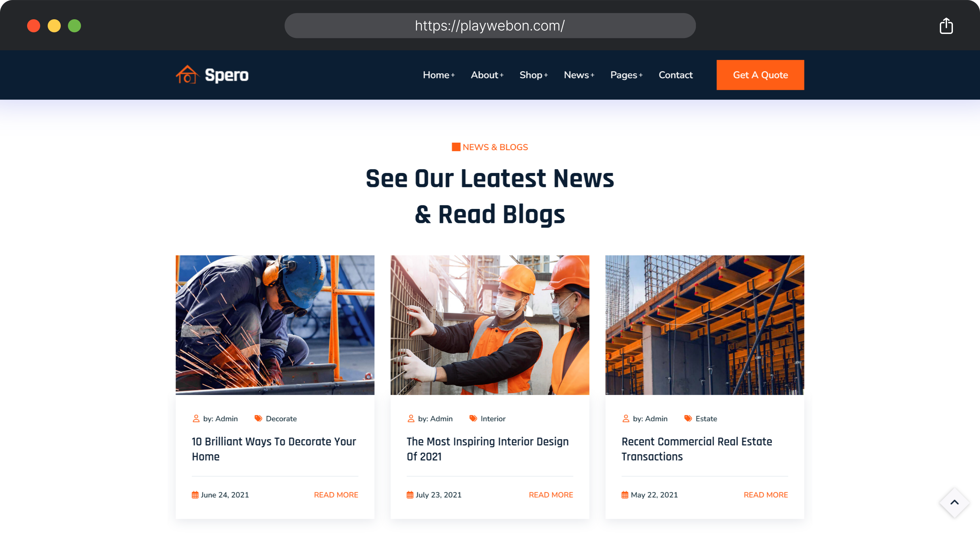Click the Decorate tag icon
Screen dimensions: 980x551
[x=258, y=418]
